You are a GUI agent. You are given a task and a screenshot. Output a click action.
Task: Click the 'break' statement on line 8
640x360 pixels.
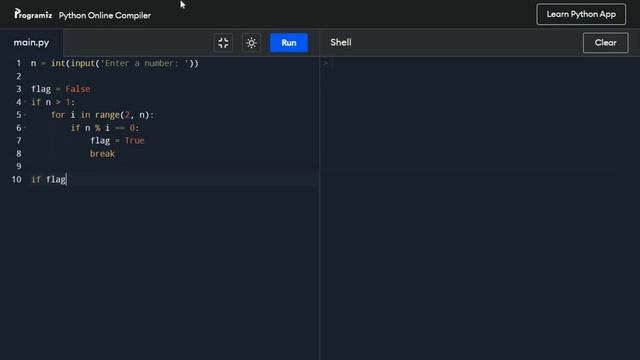pos(102,154)
